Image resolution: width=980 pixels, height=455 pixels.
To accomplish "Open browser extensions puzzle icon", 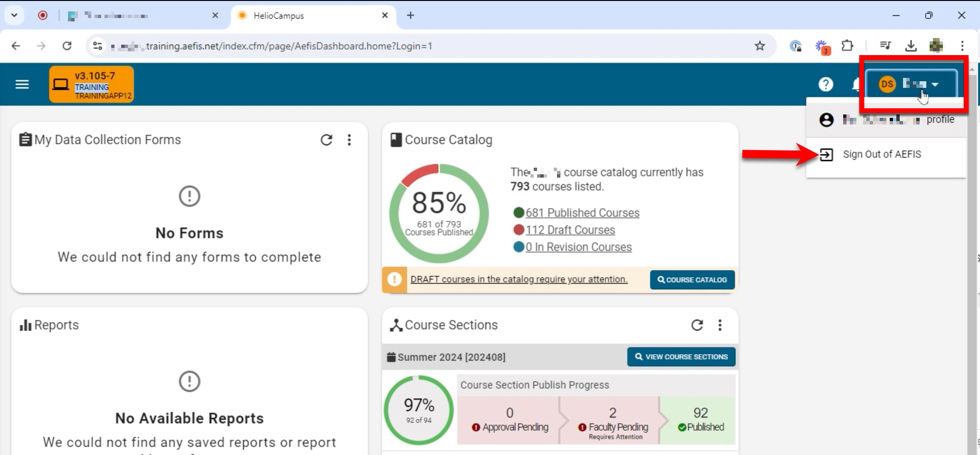I will tap(847, 46).
